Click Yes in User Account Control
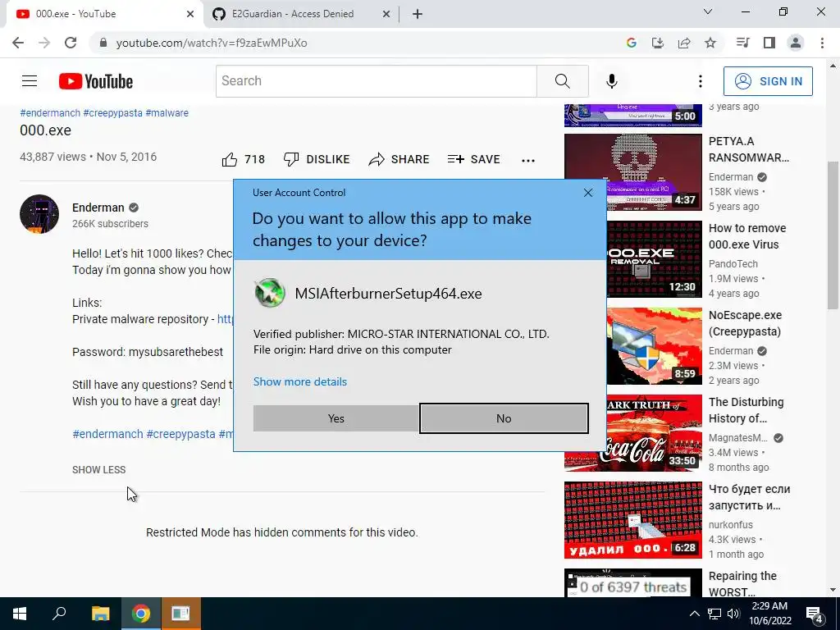Image resolution: width=840 pixels, height=630 pixels. (336, 418)
